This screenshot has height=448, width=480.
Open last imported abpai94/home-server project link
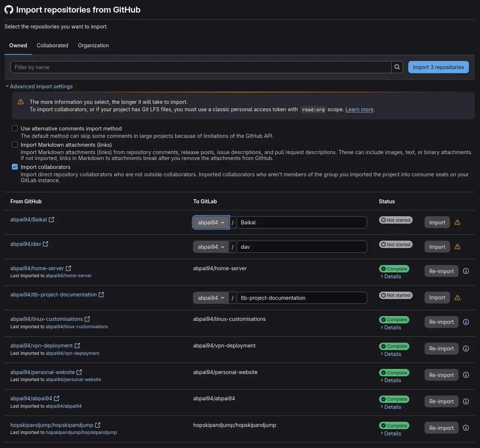(x=68, y=276)
